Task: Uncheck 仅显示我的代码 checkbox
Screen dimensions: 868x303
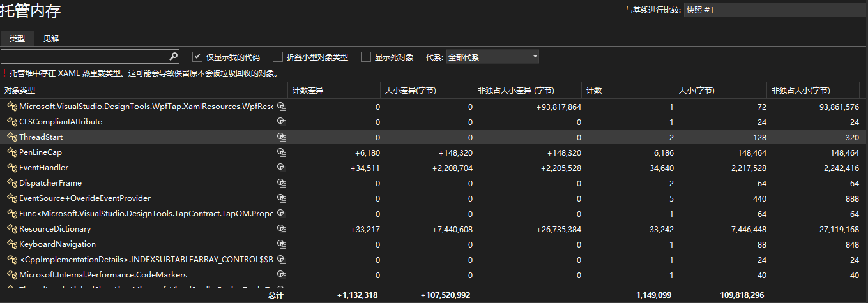Action: 197,57
